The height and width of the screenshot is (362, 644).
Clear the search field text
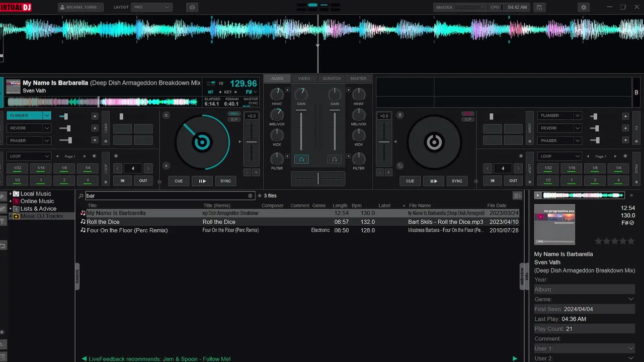click(x=251, y=196)
